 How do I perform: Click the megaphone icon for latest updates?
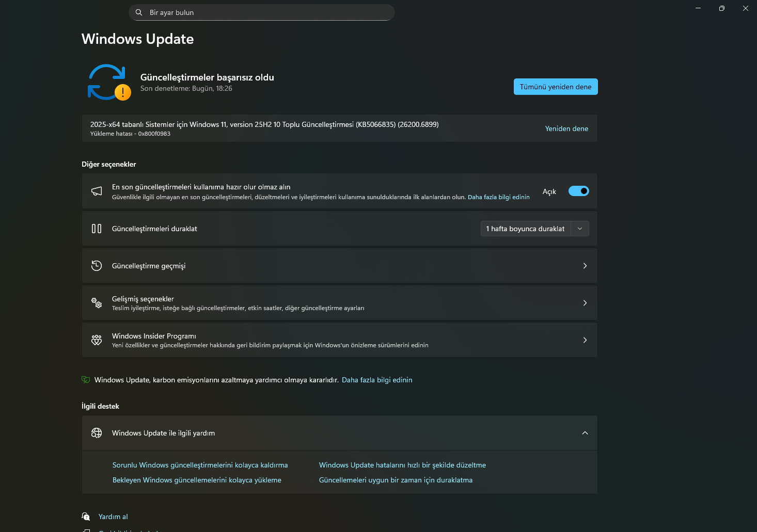point(97,191)
